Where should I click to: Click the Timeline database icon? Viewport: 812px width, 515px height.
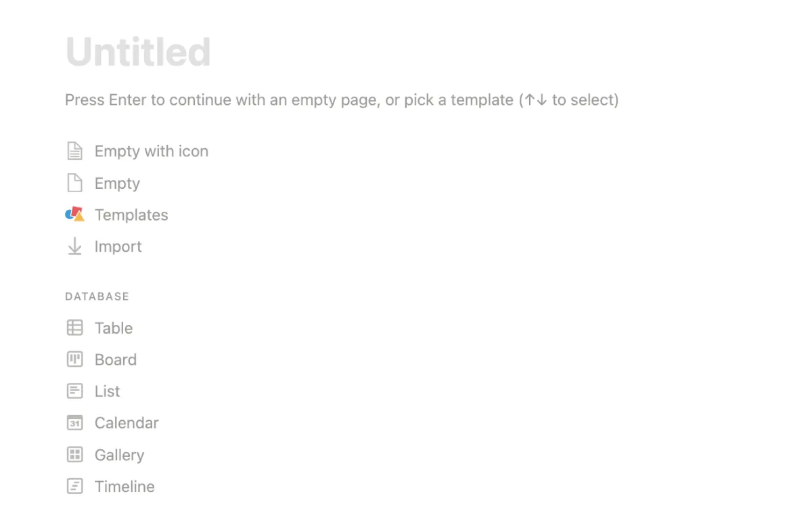(x=74, y=487)
